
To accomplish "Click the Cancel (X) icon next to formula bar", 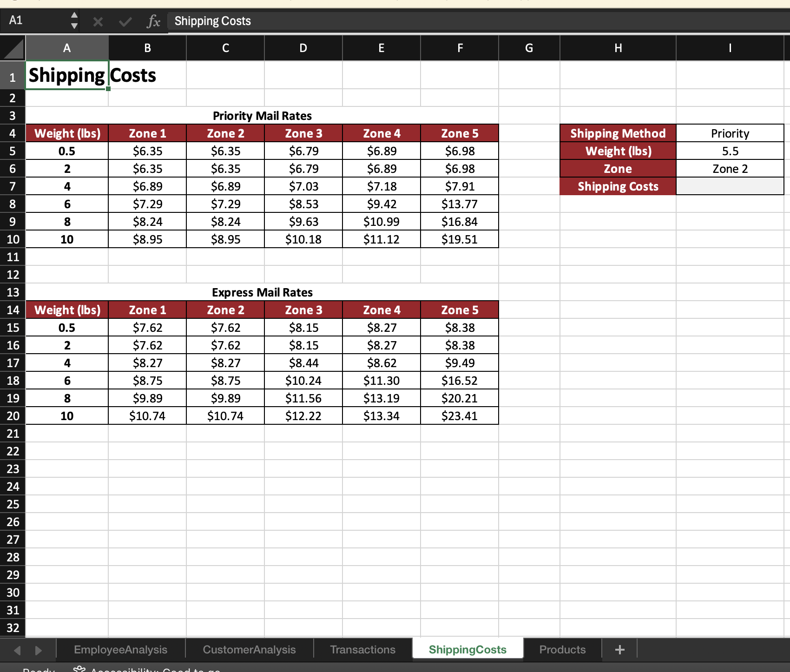I will [98, 21].
